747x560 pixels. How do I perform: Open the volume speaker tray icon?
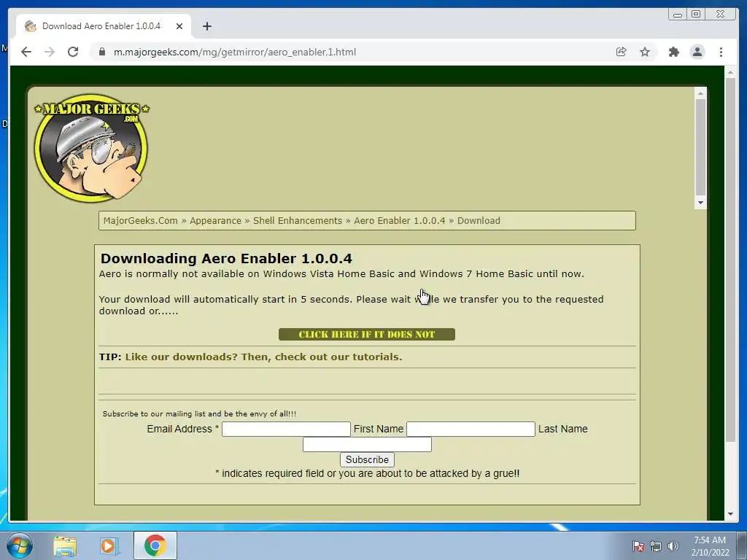[x=673, y=546]
